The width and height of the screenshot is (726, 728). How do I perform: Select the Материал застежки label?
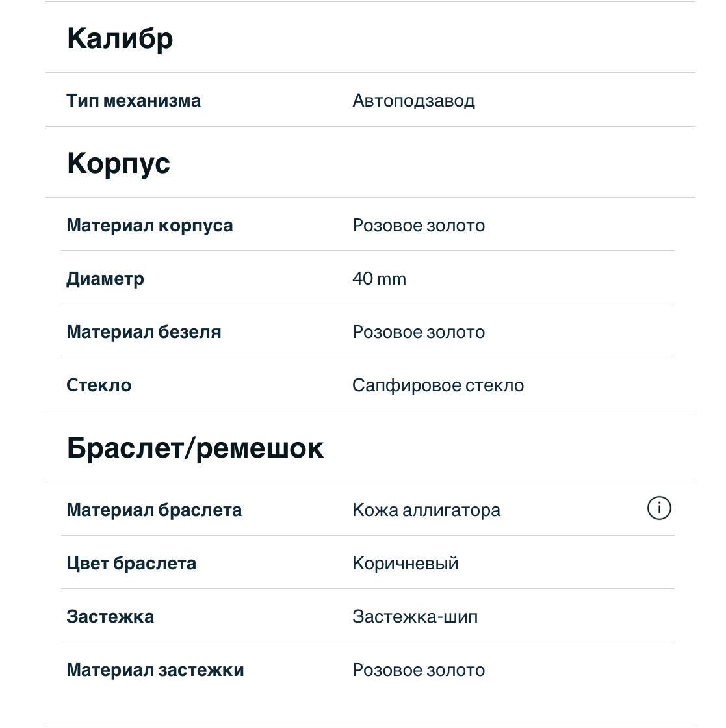pos(155,670)
